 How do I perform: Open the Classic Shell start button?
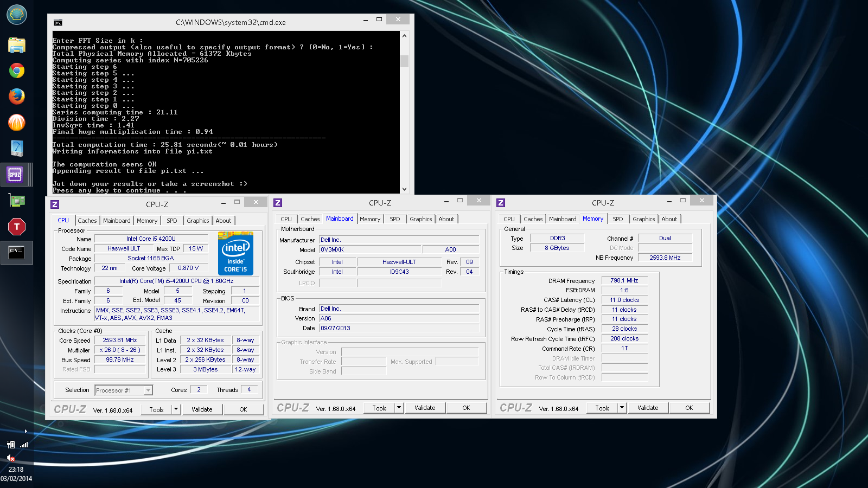tap(17, 15)
